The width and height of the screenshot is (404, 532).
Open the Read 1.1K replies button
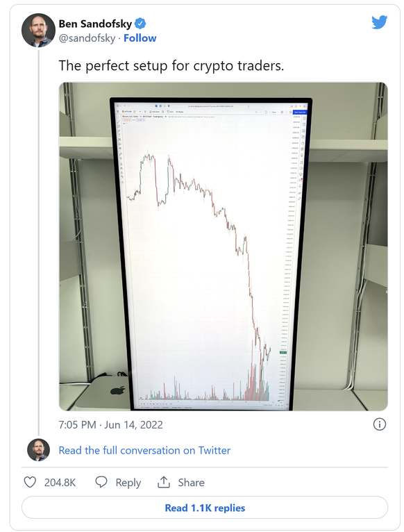205,508
